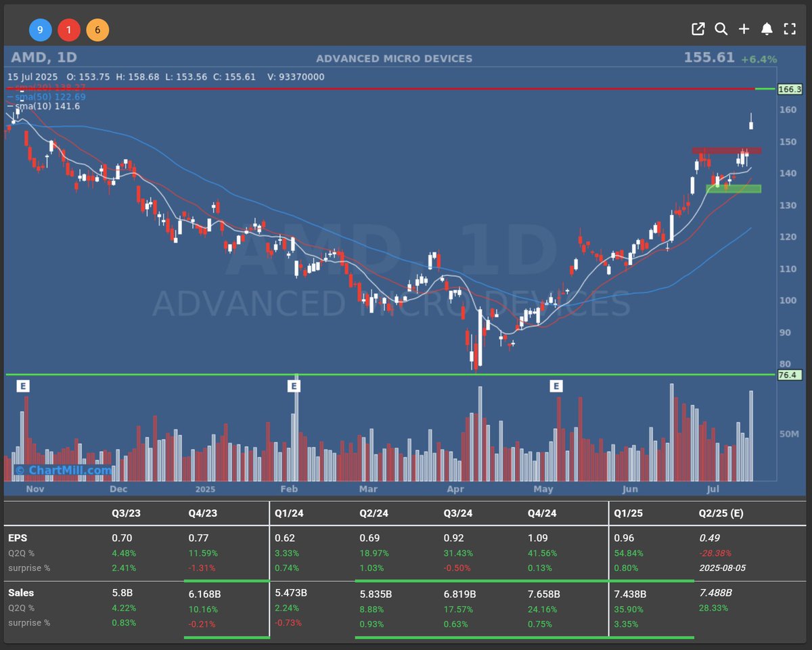Viewport: 812px width, 650px height.
Task: Click the 35.90% sales growth value
Action: point(630,608)
